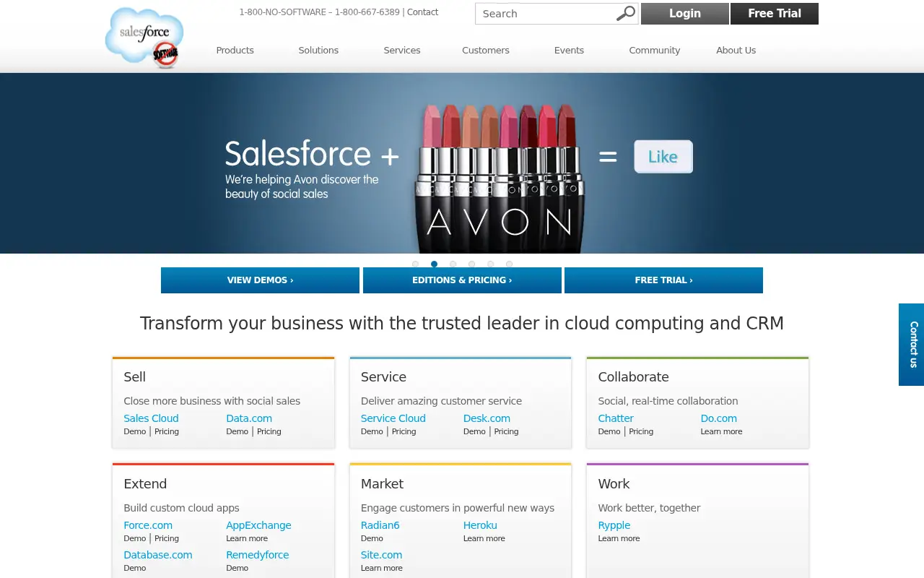This screenshot has height=578, width=924.
Task: Select the second carousel slide dot
Action: point(434,264)
